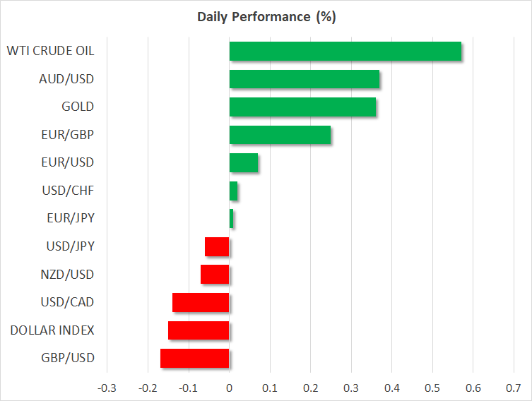Viewport: 532px width, 401px height.
Task: Select the green WTI CRUDE OIL bar
Action: (x=345, y=52)
